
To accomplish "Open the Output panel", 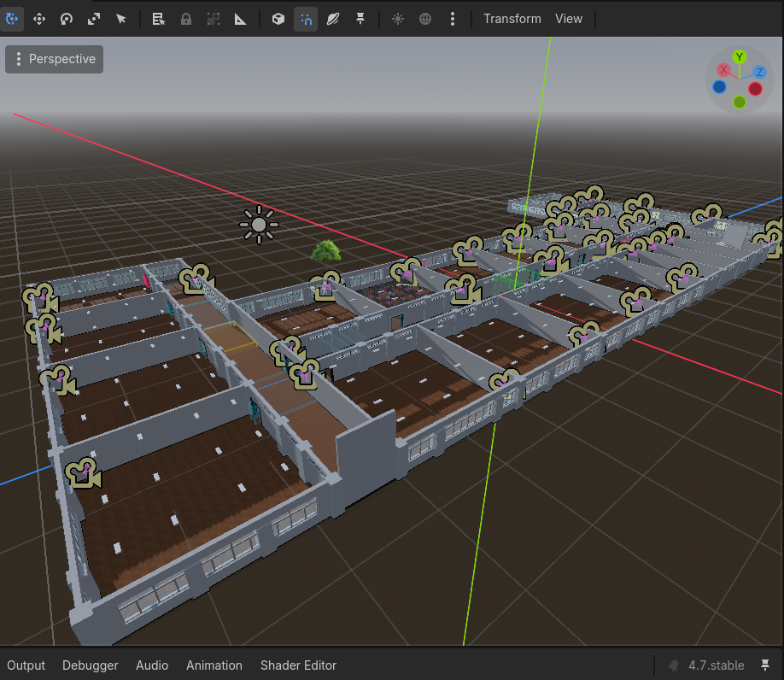I will pos(26,665).
